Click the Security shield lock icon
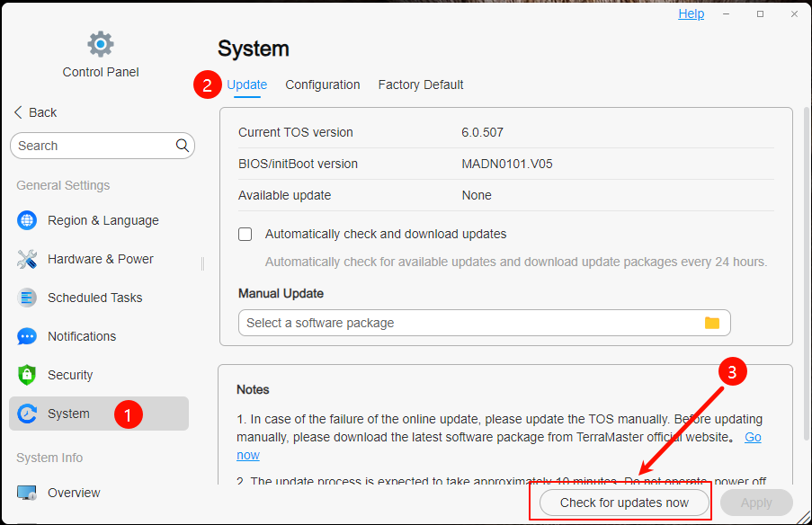The image size is (812, 525). [x=27, y=375]
